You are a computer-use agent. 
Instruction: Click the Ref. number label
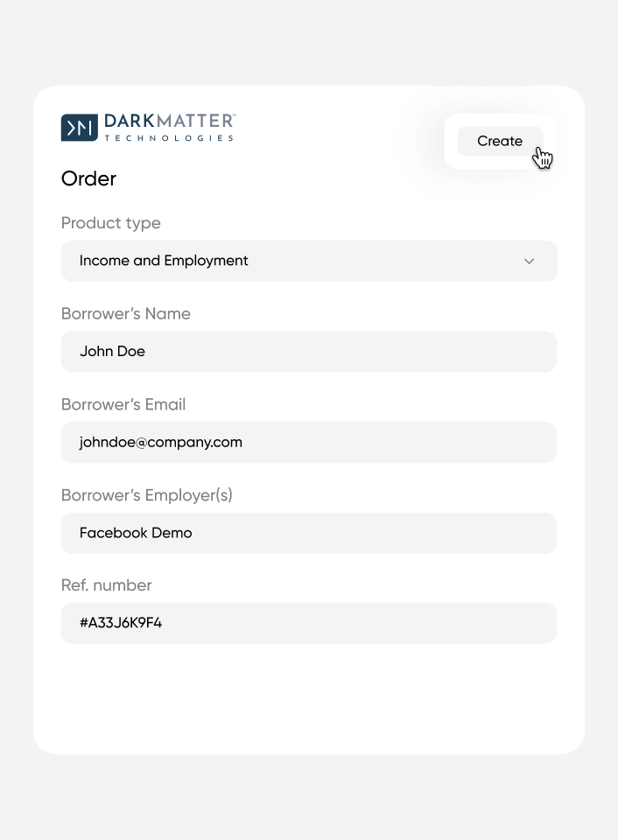click(106, 585)
